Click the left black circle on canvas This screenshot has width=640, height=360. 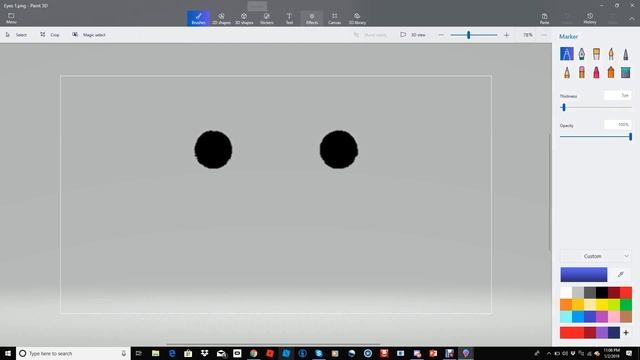[213, 149]
